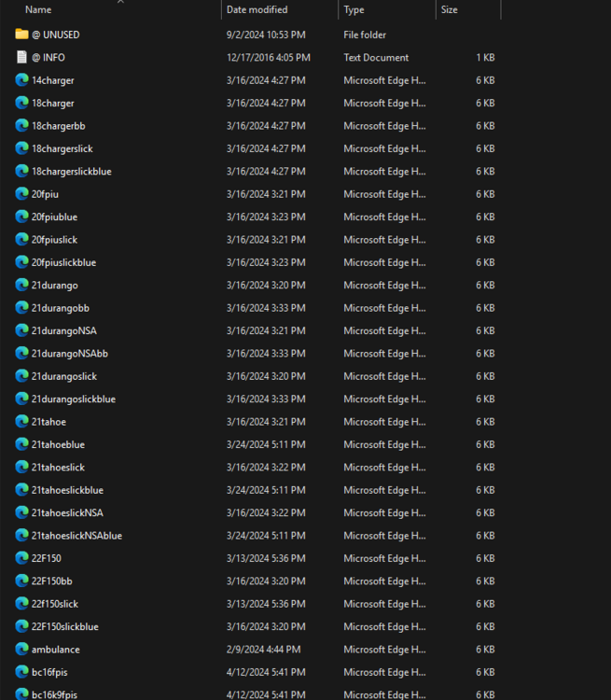Select the file name 22F150slickblue
611x700 pixels.
(x=64, y=626)
